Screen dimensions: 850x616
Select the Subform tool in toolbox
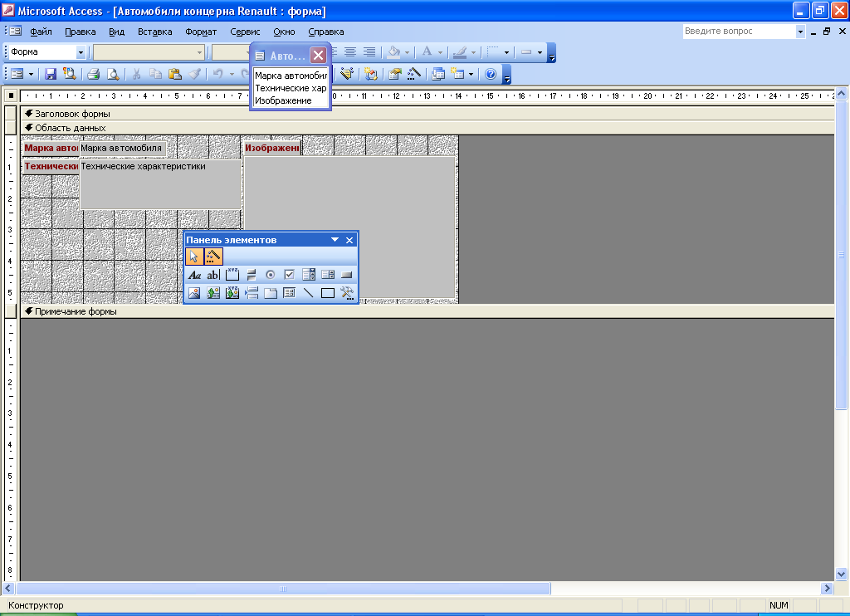pyautogui.click(x=289, y=293)
